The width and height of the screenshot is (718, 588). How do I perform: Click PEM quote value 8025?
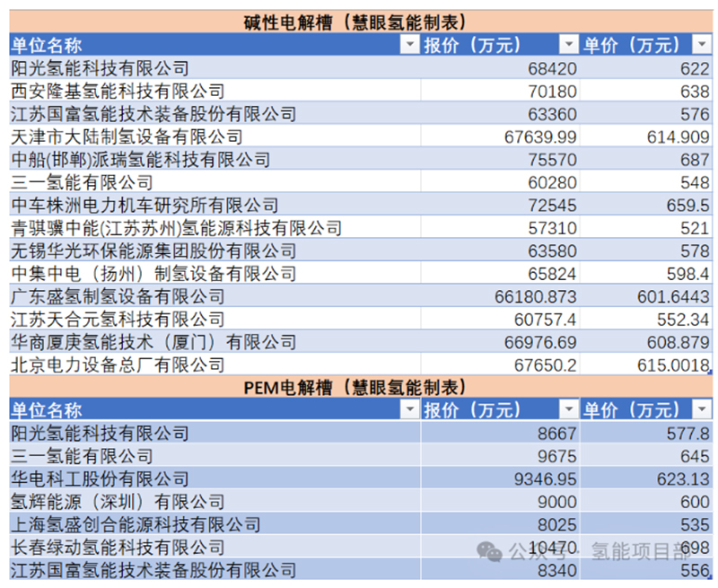(556, 525)
